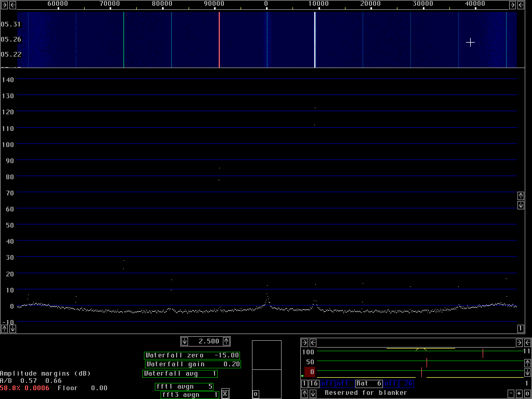532x399 pixels.
Task: Click up-arrow on blanker panel right edge
Action: [528, 363]
